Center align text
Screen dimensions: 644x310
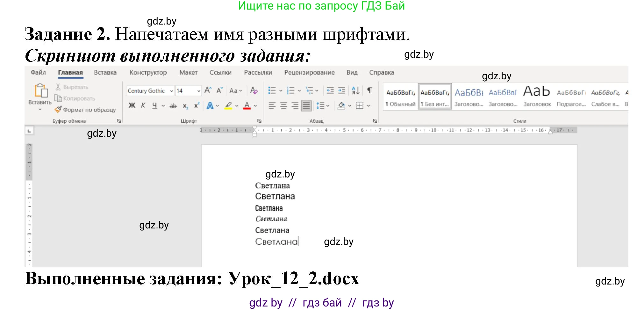[x=283, y=105]
